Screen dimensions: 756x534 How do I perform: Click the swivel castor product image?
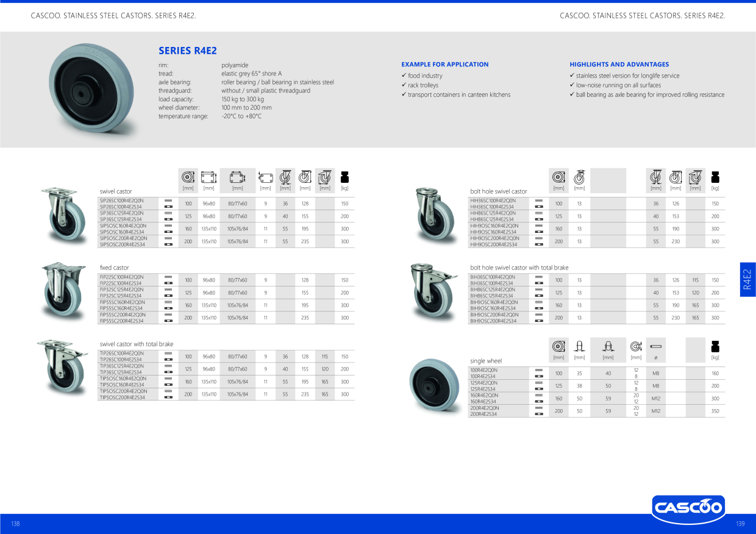click(65, 215)
